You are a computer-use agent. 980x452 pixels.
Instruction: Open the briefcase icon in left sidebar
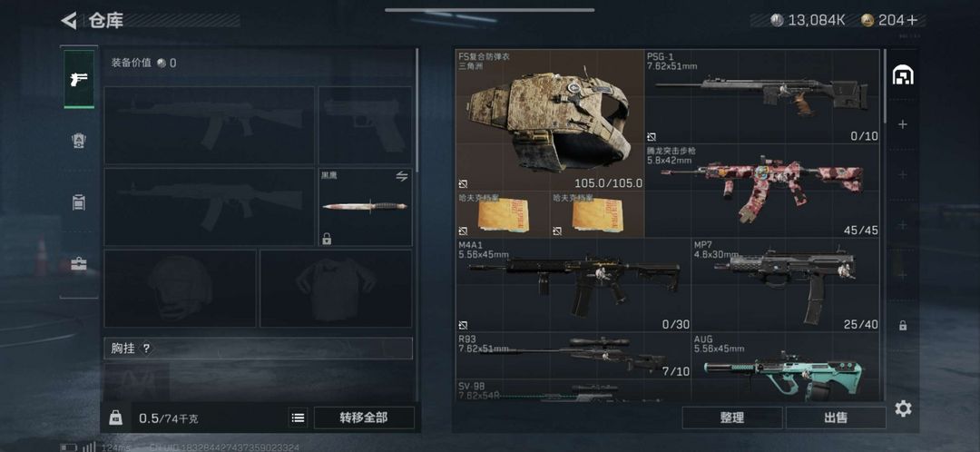[x=79, y=264]
